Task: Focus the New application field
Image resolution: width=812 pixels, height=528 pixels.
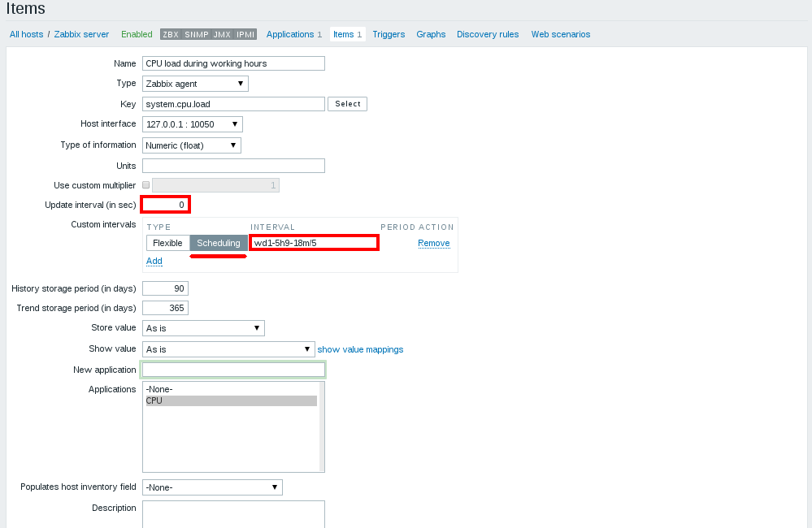Action: tap(233, 370)
